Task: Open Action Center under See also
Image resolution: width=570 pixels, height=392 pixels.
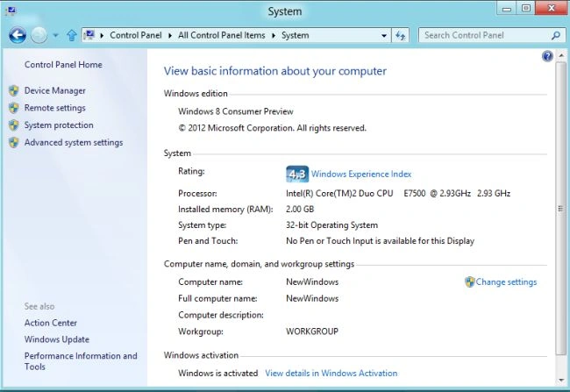Action: [x=51, y=323]
